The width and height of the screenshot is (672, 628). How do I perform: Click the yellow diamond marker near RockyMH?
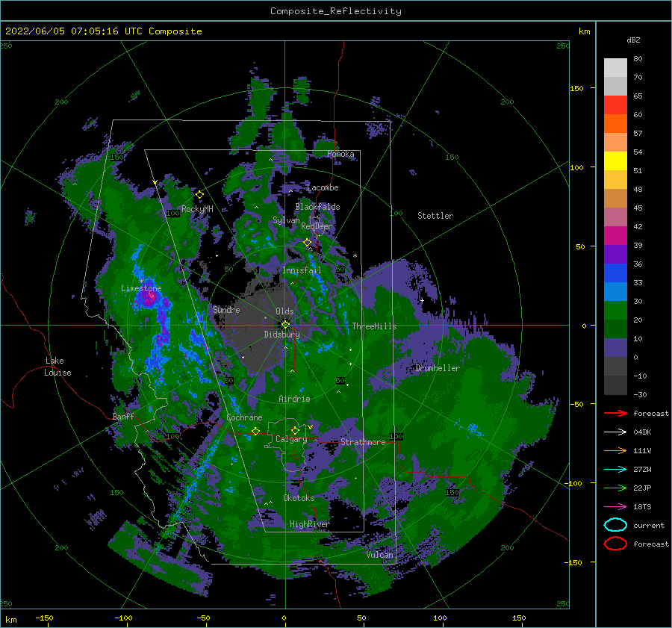point(199,195)
